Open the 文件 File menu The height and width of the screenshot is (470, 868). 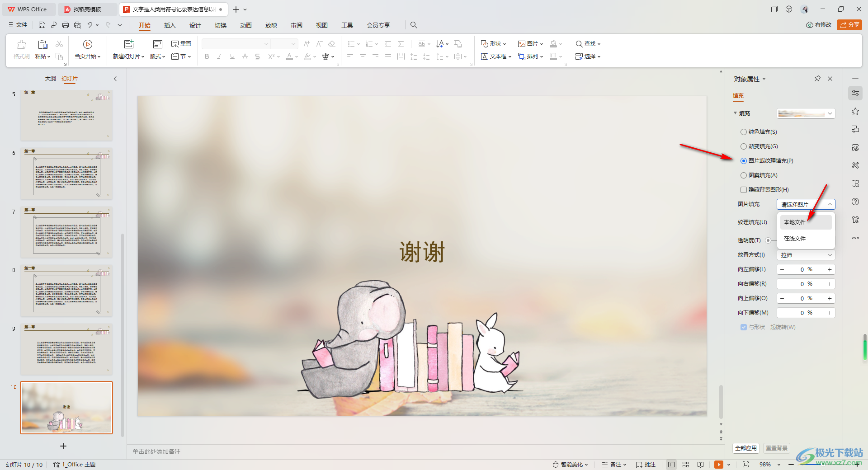coord(18,25)
